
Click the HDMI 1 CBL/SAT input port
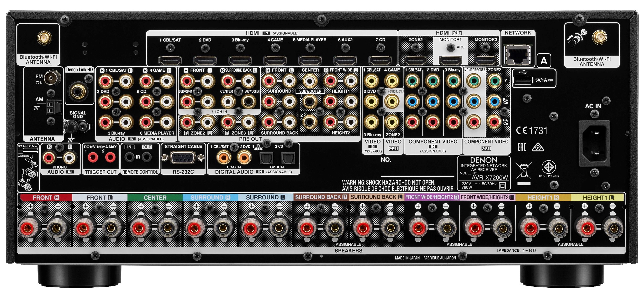click(170, 60)
